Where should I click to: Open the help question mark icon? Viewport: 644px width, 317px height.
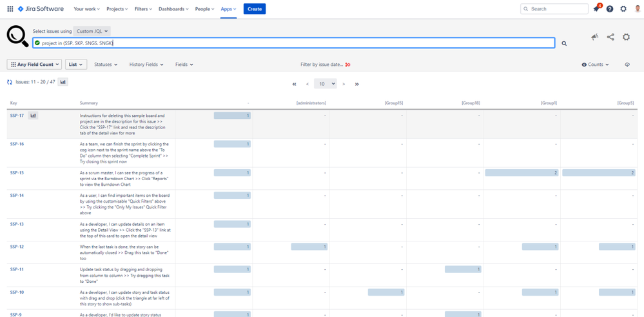tap(610, 8)
